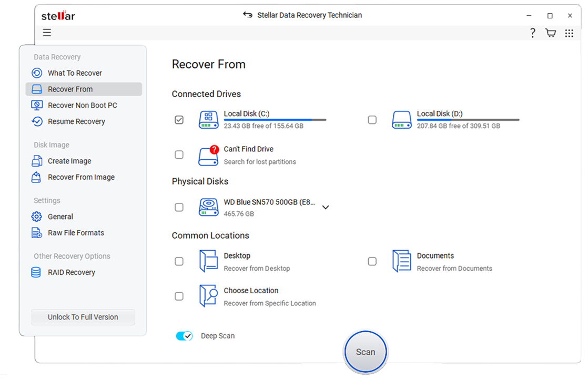Check the Can't Find Drive checkbox
This screenshot has height=380, width=588.
179,155
